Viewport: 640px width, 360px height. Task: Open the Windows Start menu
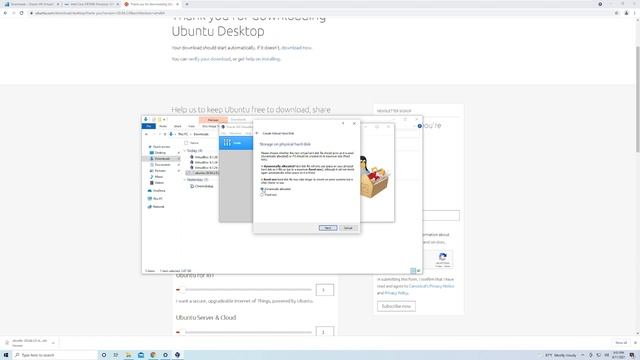click(6, 355)
